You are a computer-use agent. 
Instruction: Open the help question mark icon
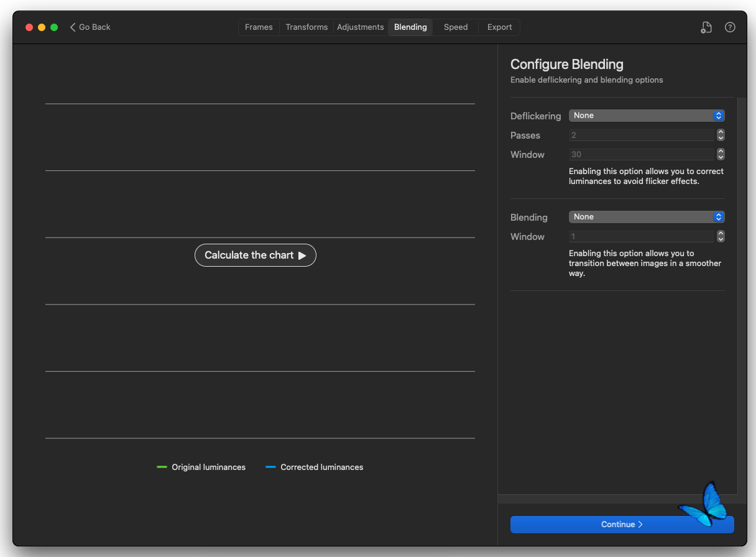730,27
